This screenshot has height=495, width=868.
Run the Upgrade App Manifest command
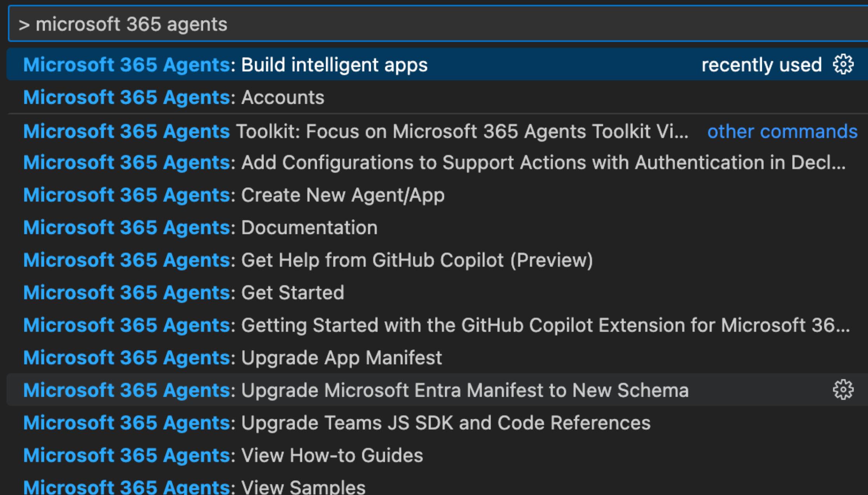tap(232, 358)
